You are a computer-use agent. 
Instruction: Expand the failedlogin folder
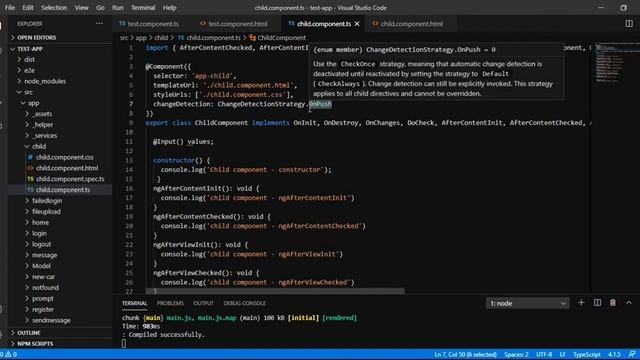(x=60, y=200)
